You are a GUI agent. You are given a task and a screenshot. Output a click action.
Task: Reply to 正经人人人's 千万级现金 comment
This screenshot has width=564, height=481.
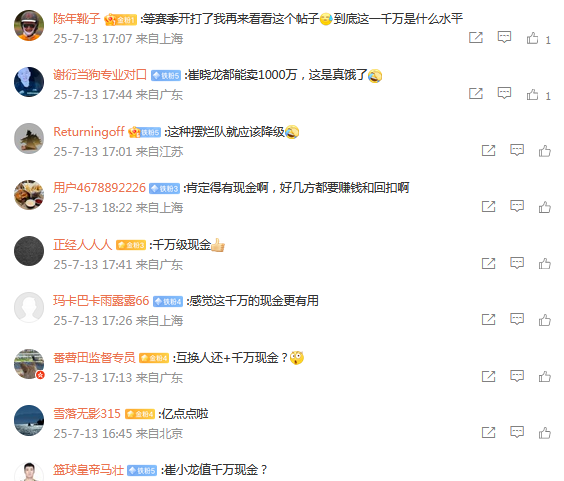517,263
